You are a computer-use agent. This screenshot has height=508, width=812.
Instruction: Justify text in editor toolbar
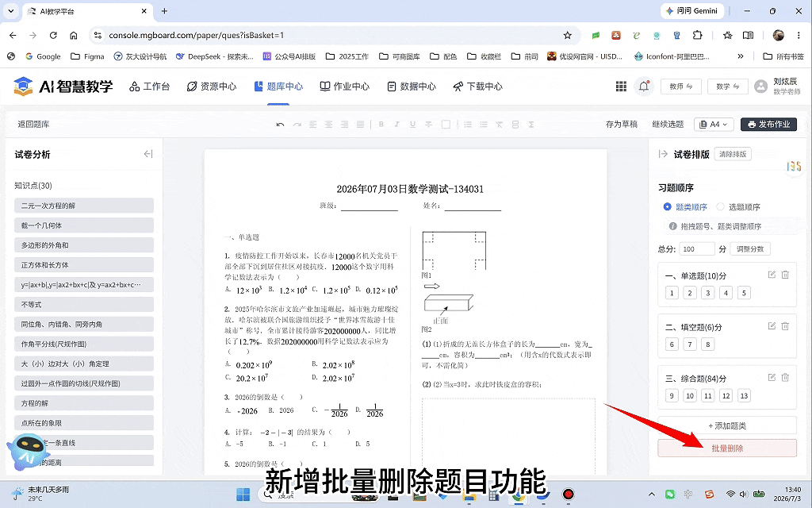[x=360, y=125]
